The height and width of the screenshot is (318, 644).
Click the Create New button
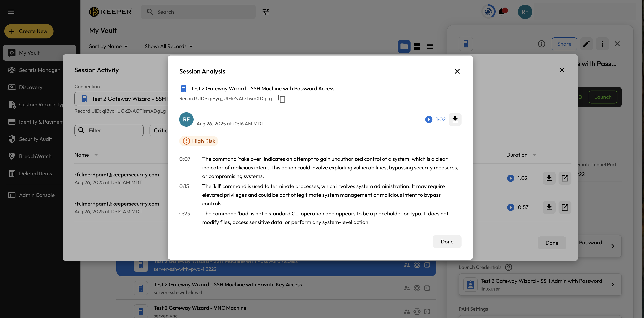(29, 31)
